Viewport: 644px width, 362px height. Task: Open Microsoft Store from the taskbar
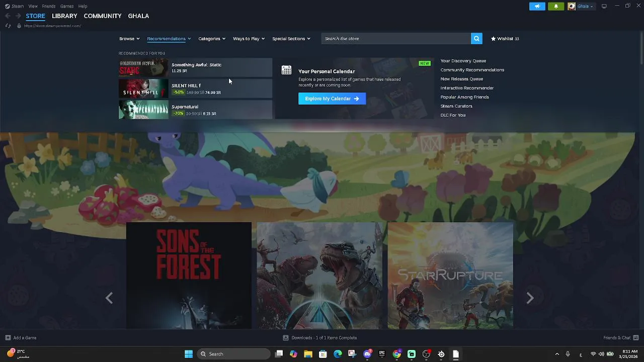(x=323, y=354)
